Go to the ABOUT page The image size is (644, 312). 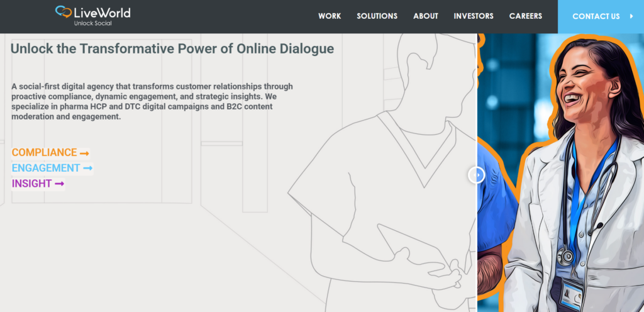[426, 16]
